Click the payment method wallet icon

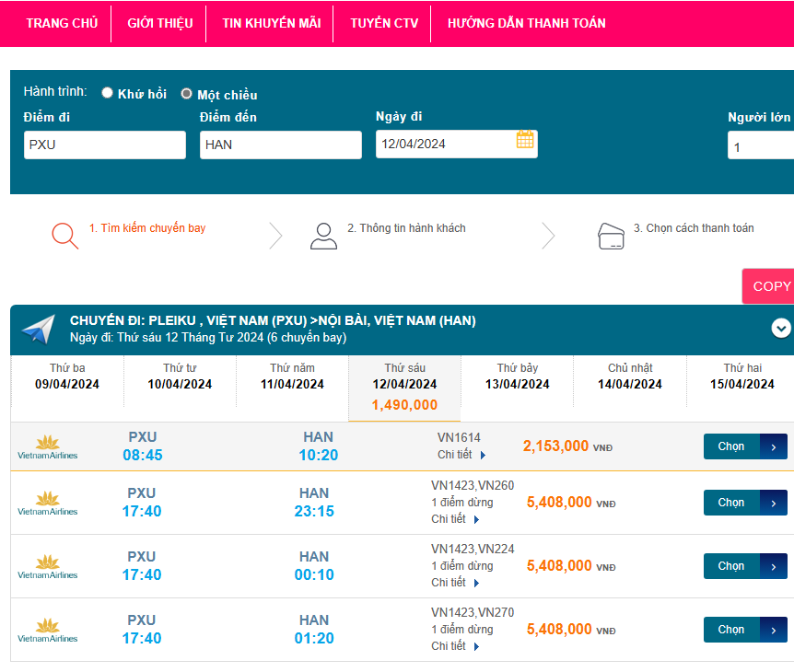[x=612, y=236]
